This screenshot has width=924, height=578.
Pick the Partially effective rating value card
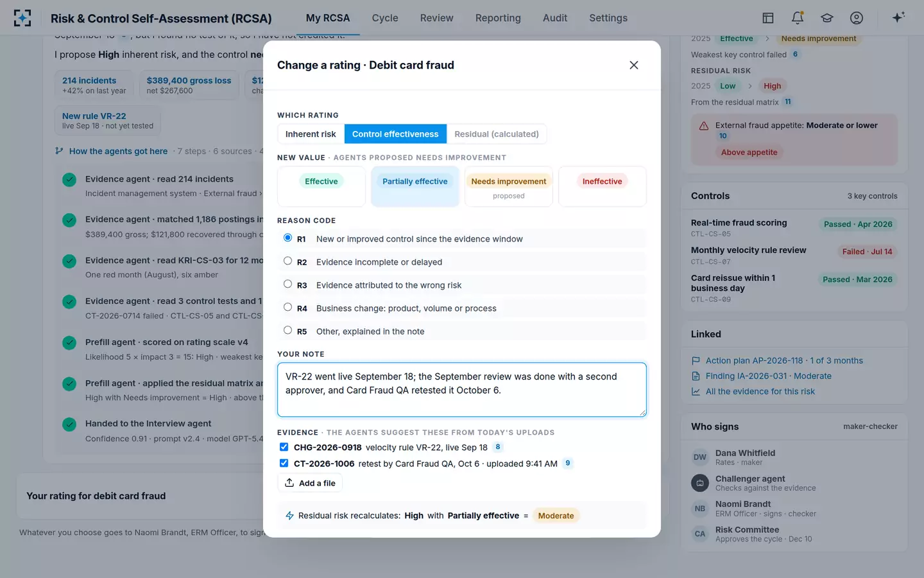pos(415,186)
